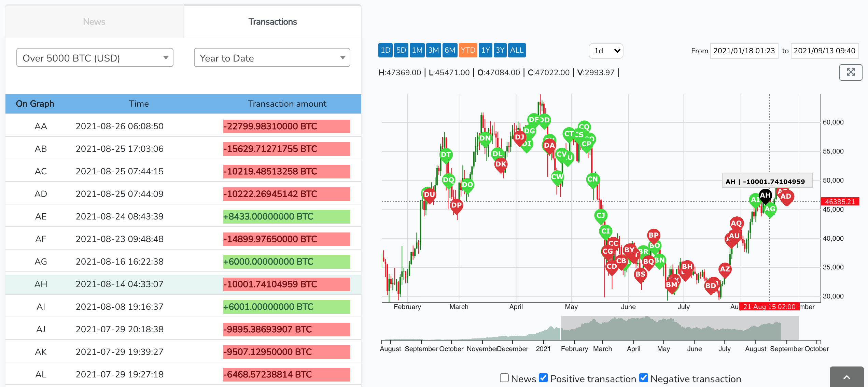Image resolution: width=868 pixels, height=387 pixels.
Task: Select the Transactions tab
Action: pyautogui.click(x=272, y=22)
